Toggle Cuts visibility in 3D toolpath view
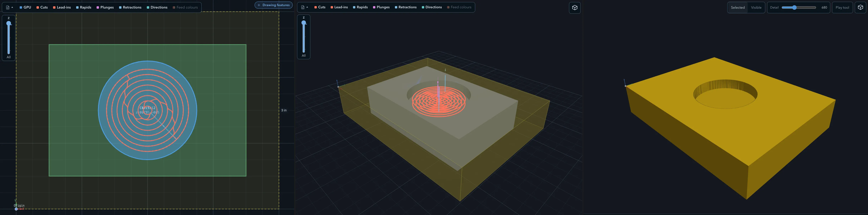The width and height of the screenshot is (868, 215). tap(320, 7)
